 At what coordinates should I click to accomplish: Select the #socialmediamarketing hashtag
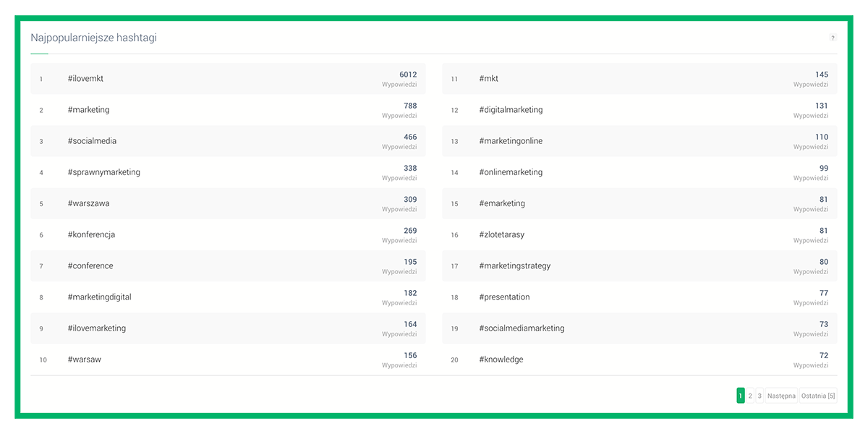click(522, 328)
